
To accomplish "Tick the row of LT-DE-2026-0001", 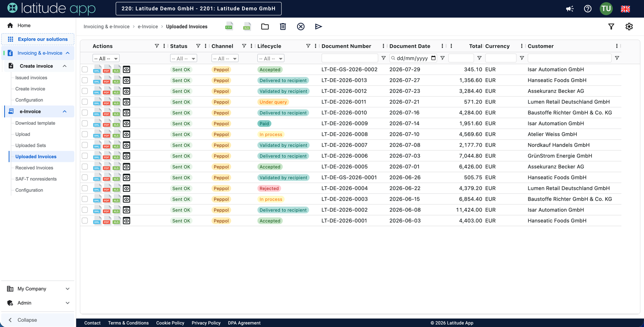I will coord(85,221).
